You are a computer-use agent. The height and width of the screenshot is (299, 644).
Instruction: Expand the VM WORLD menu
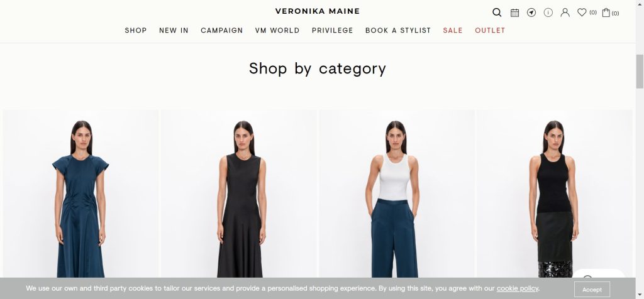(277, 30)
